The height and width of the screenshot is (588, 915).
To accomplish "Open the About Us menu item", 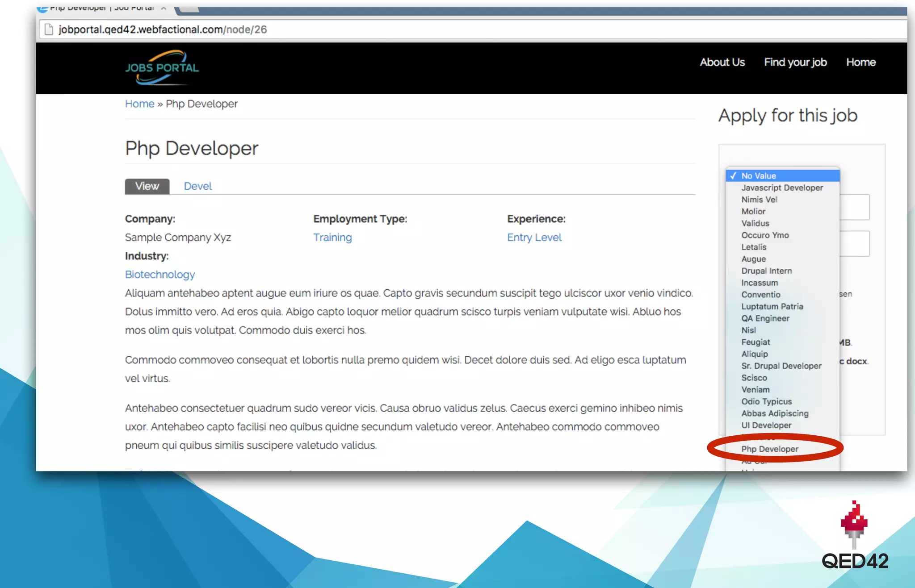I will click(722, 62).
